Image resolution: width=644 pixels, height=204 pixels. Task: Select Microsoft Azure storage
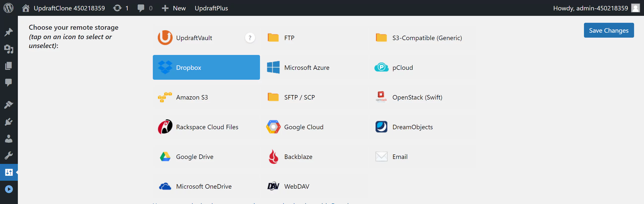pos(314,67)
